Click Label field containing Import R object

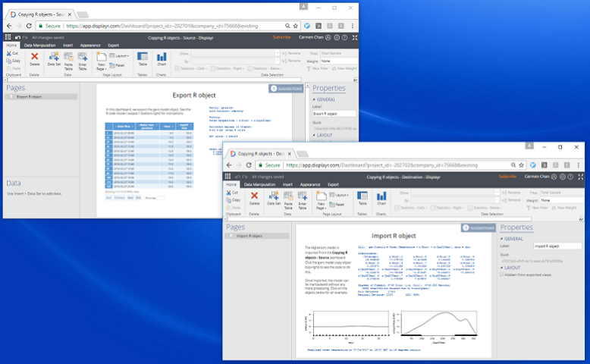(x=557, y=246)
